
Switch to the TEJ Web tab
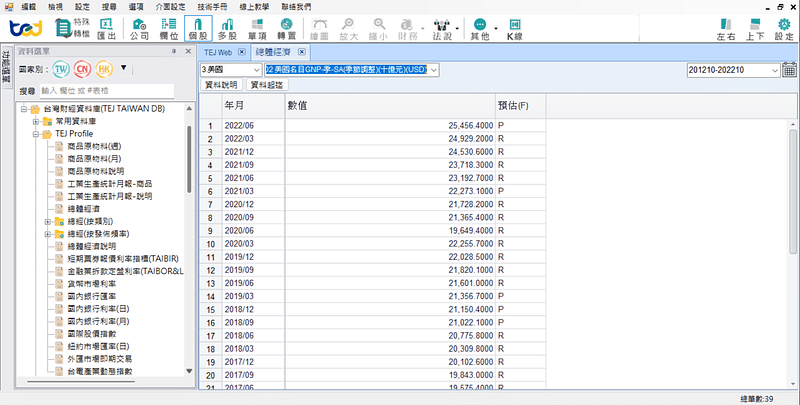coord(219,50)
